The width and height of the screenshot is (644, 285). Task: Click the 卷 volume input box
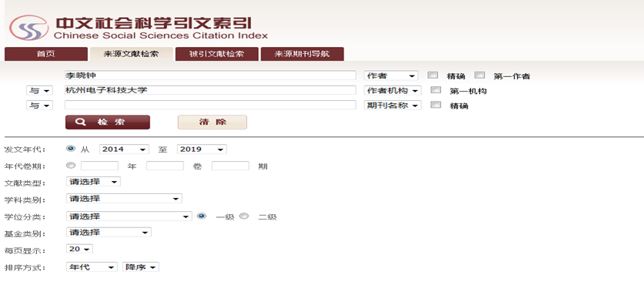click(x=165, y=166)
